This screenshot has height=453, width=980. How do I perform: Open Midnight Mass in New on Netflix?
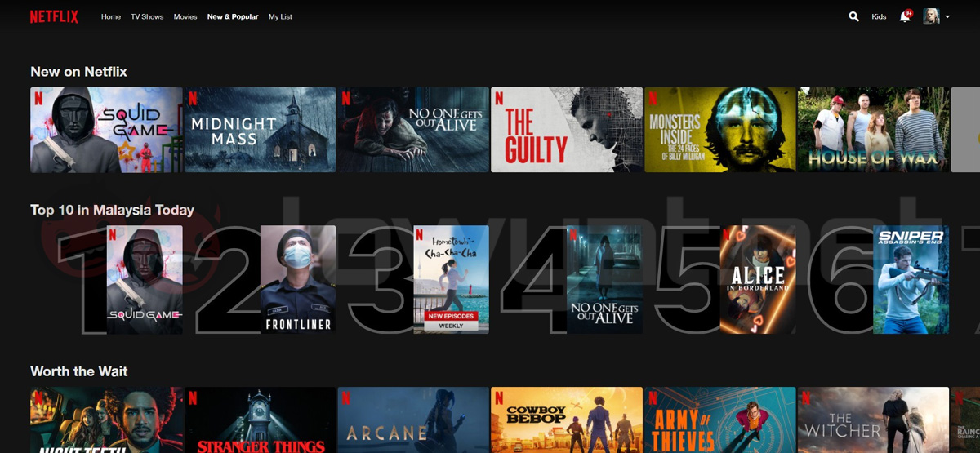[x=260, y=130]
